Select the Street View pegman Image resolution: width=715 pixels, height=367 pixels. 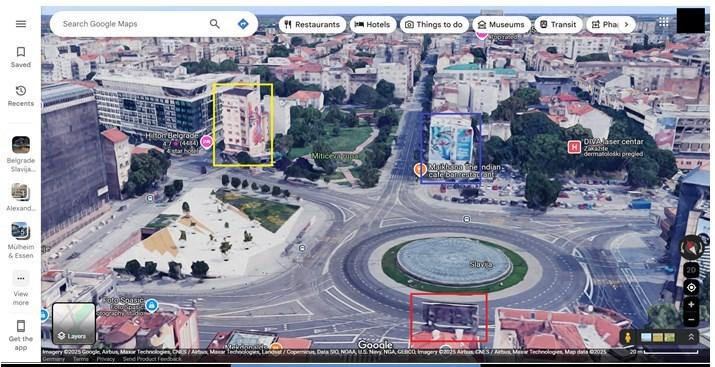click(x=628, y=337)
